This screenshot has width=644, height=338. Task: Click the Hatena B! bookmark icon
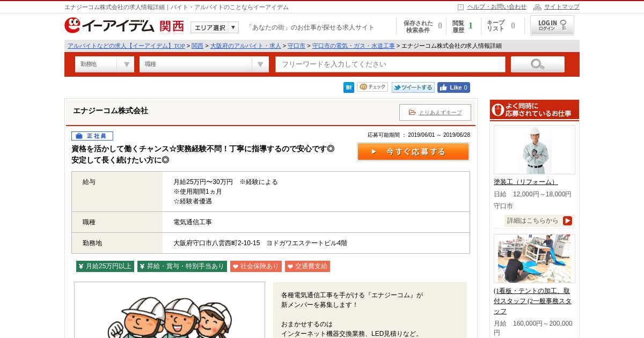[349, 87]
